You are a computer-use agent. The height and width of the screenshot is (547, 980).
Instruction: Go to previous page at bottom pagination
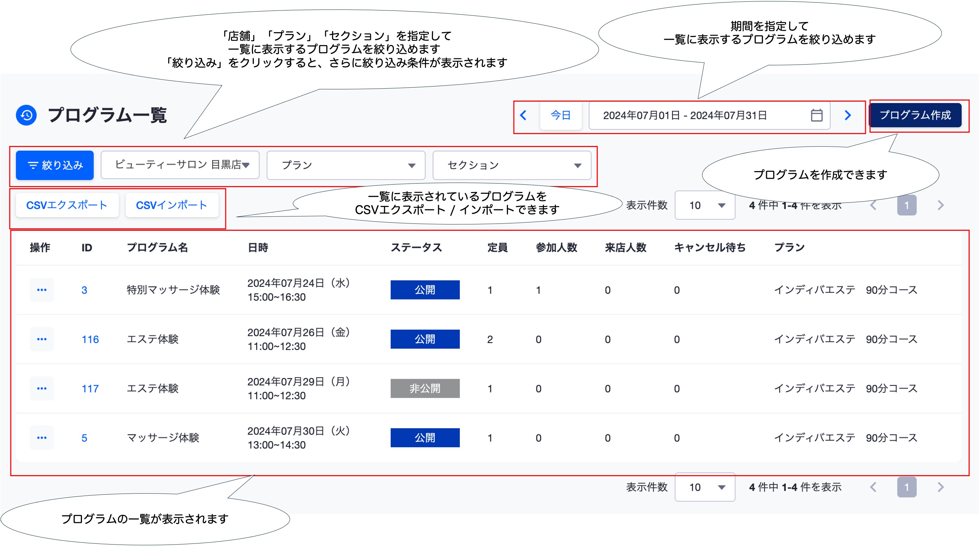tap(874, 487)
